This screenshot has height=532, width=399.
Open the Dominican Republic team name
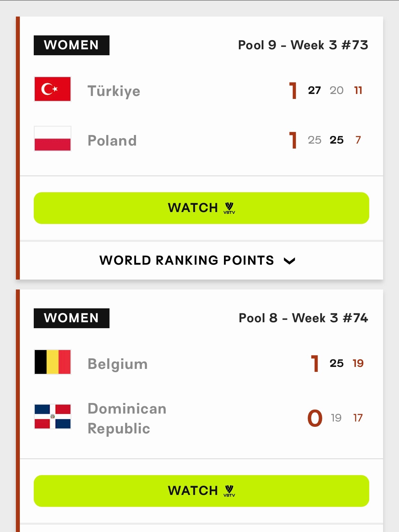tap(127, 419)
